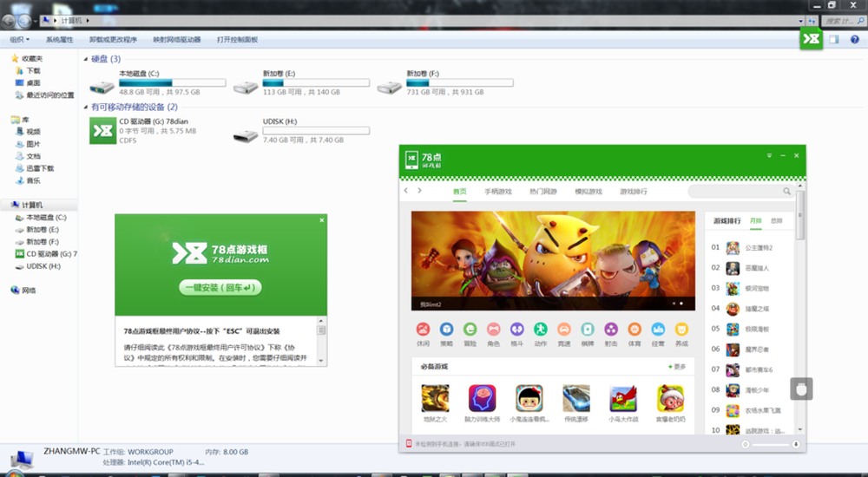
Task: Open the 小鸟大作战 game icon
Action: point(623,398)
